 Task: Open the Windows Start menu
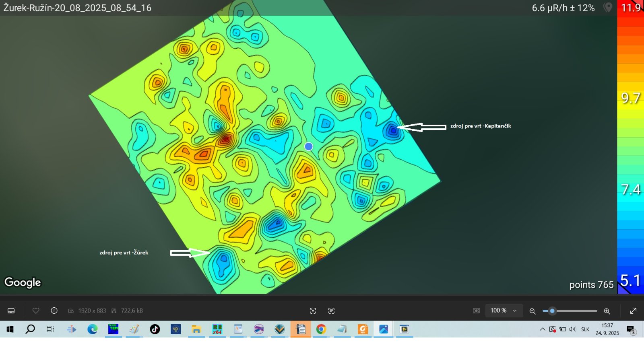pyautogui.click(x=10, y=329)
